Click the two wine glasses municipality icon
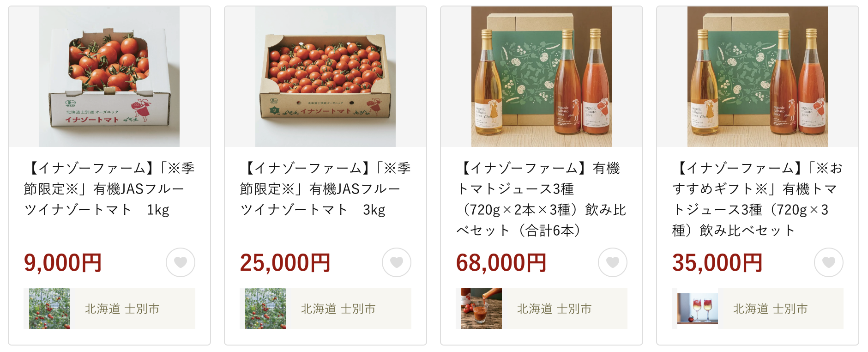This screenshot has width=868, height=352. click(x=698, y=309)
